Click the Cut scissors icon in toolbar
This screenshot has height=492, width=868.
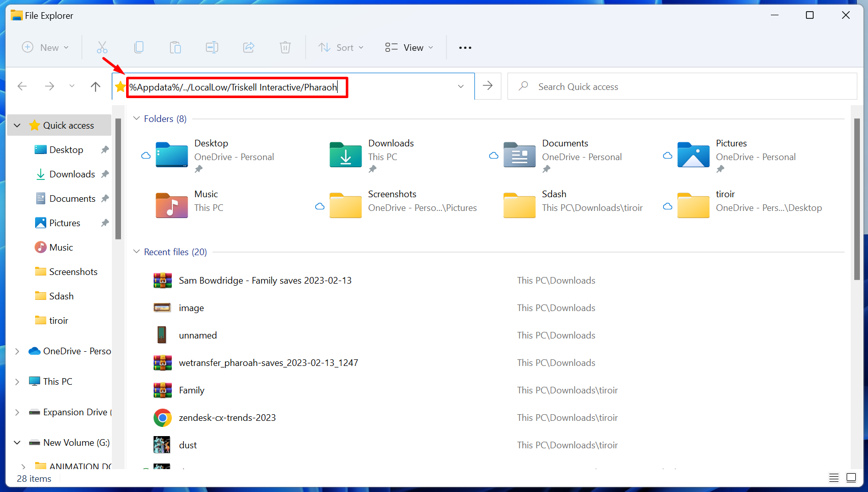point(102,48)
